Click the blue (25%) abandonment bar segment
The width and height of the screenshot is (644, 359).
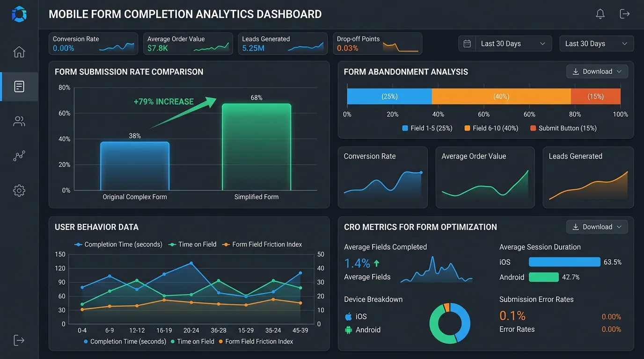389,96
